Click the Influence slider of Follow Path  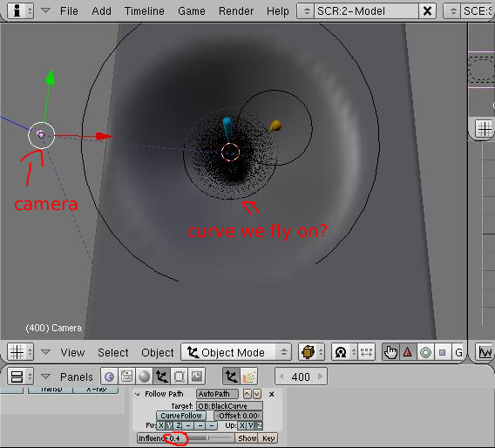(x=186, y=438)
